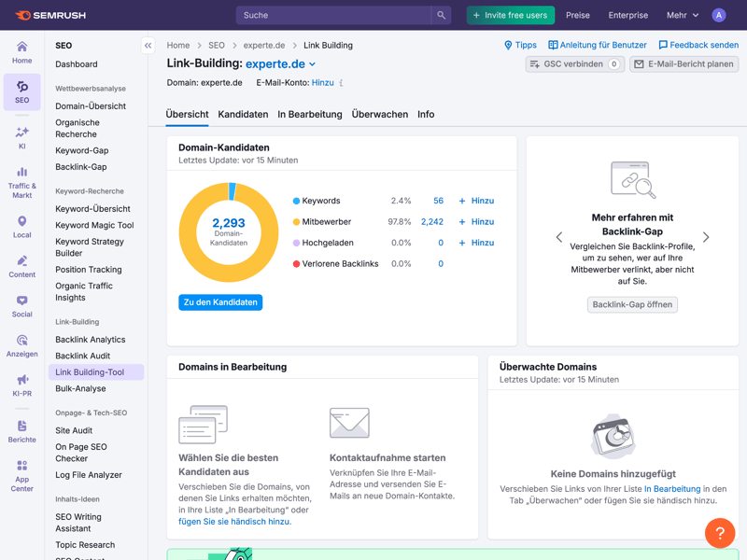747x560 pixels.
Task: Open Traffic & Markt section icon
Action: pyautogui.click(x=21, y=173)
